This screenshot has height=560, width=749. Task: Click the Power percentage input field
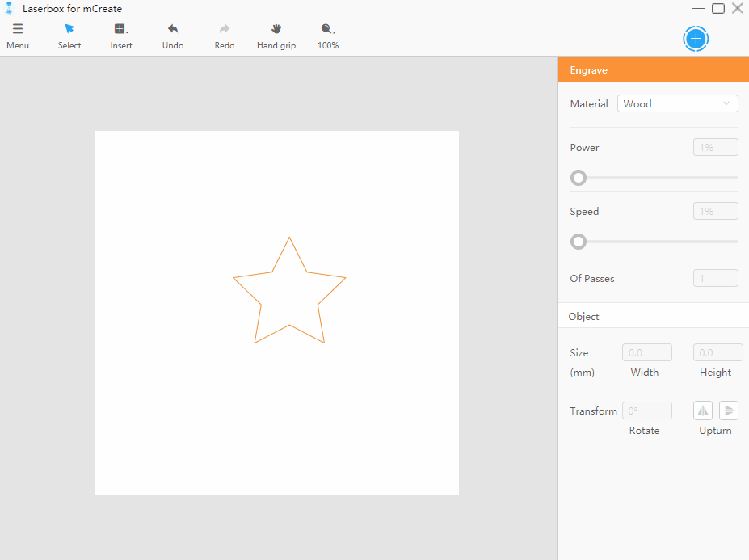pyautogui.click(x=716, y=147)
